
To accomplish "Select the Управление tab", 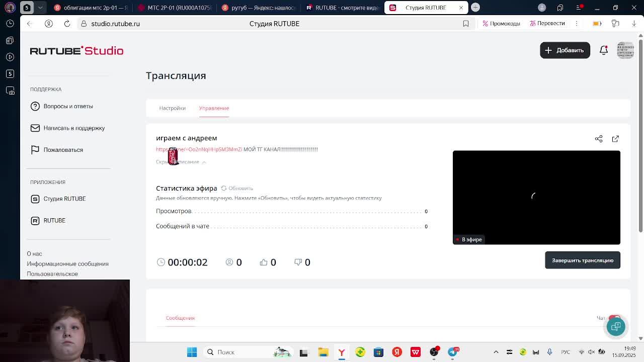I will coord(214,108).
